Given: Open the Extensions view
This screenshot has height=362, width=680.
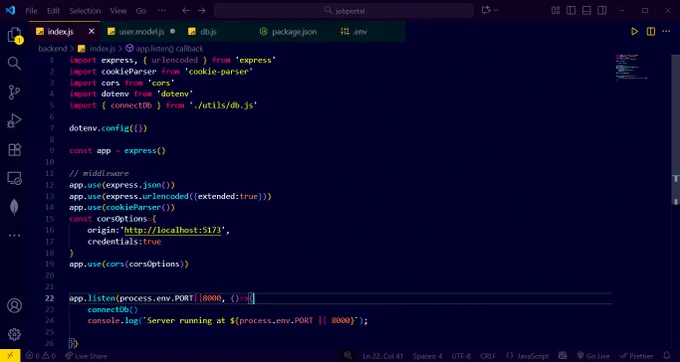Looking at the screenshot, I should click(14, 150).
